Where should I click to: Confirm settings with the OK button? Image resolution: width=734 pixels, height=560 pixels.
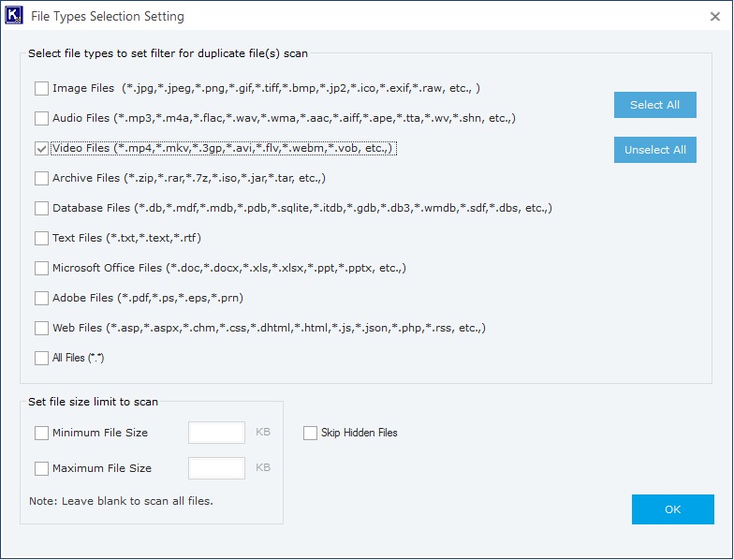point(672,509)
